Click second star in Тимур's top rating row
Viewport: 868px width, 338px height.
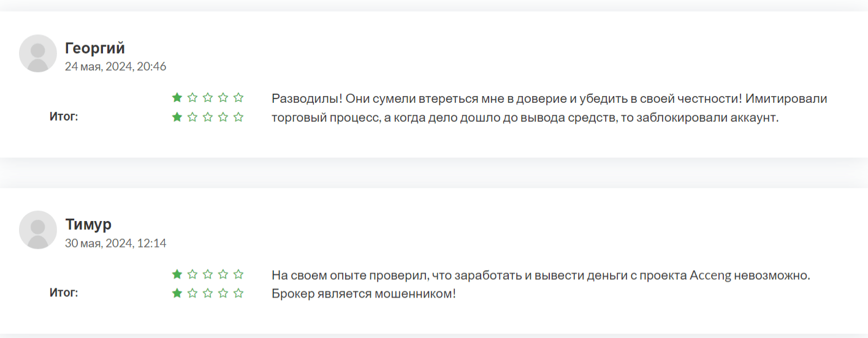192,274
